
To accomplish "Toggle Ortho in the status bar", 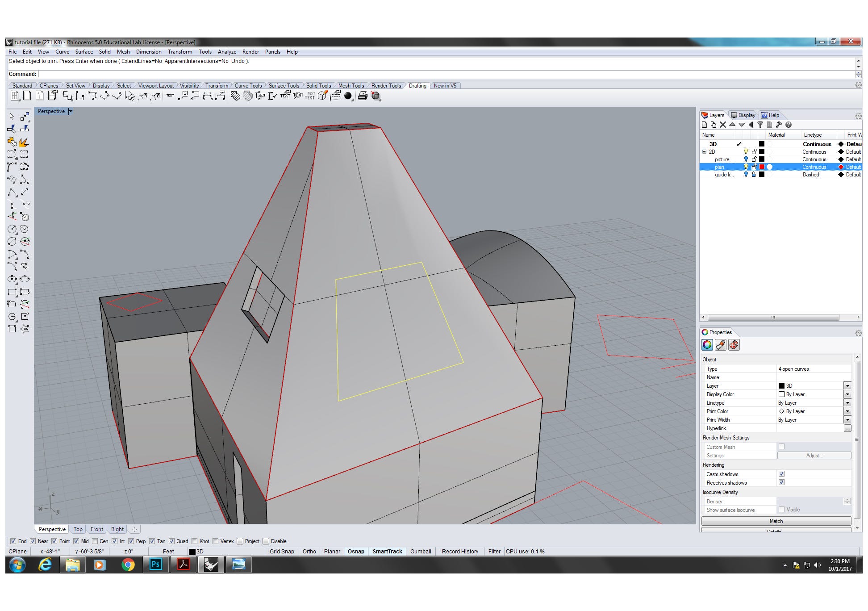I will point(309,552).
